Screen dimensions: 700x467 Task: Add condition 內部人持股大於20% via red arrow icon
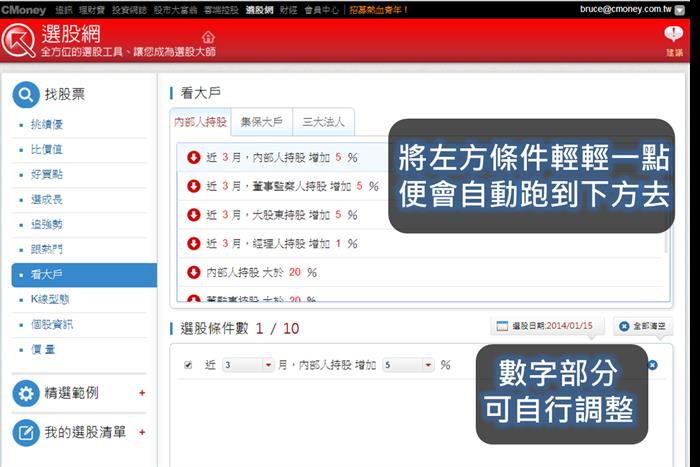194,272
